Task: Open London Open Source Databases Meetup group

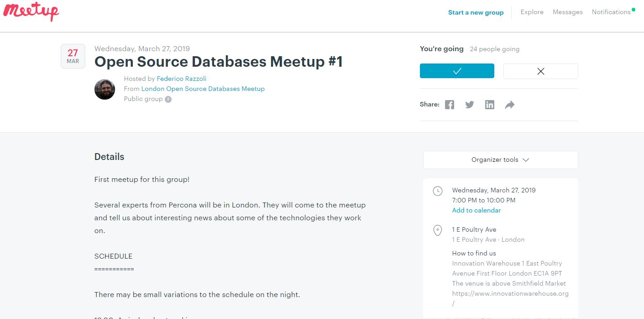Action: point(203,89)
